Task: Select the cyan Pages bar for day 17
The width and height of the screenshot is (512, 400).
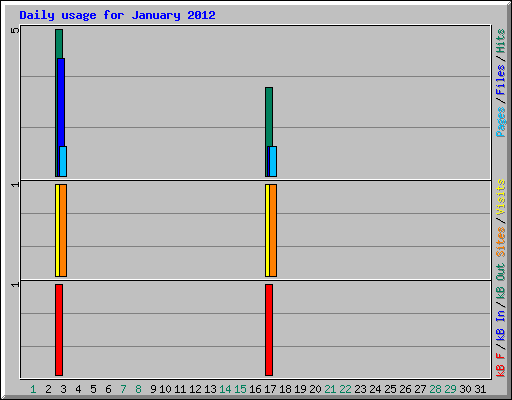Action: click(x=273, y=161)
